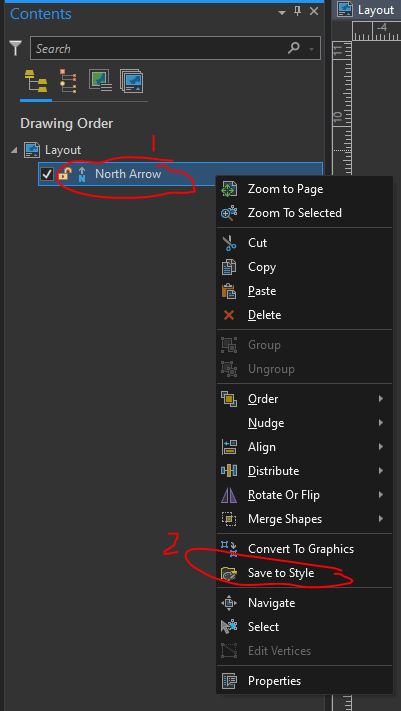Click the search magnifier icon
The image size is (401, 711).
coord(294,48)
